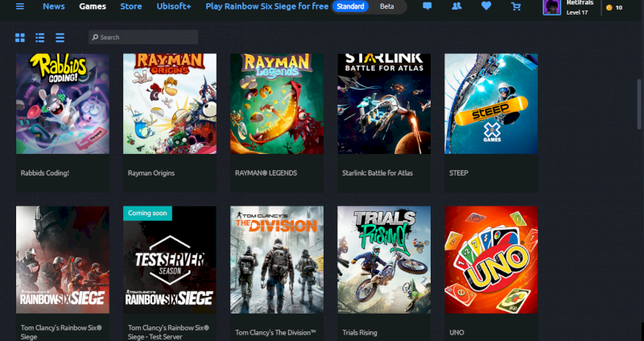Click Play Rainbow Six Siege for free
The height and width of the screenshot is (341, 644).
[x=266, y=6]
